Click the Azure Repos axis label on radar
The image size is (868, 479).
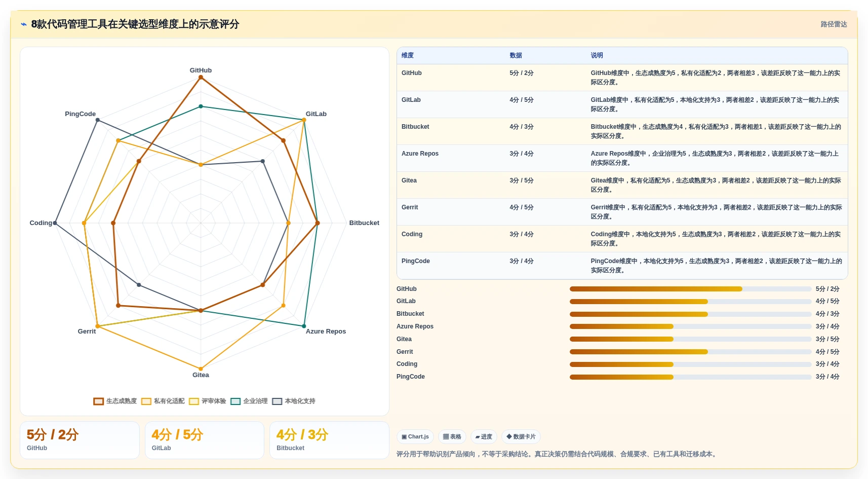click(x=326, y=331)
